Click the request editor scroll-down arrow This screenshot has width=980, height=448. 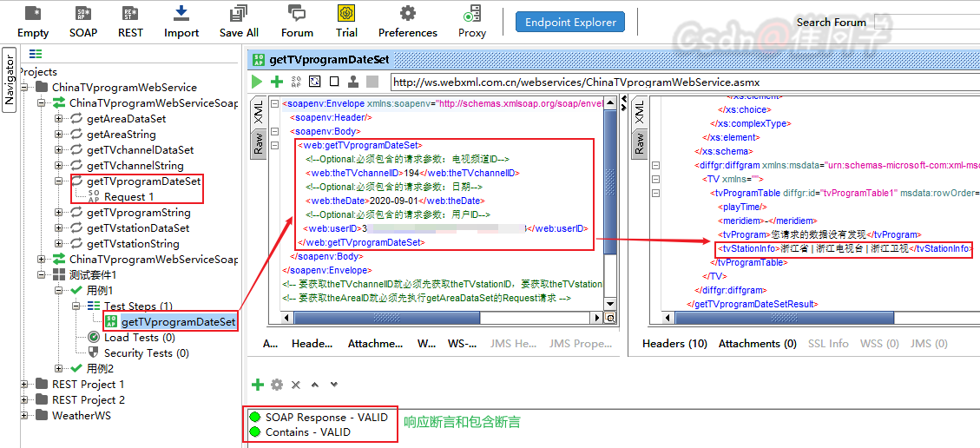coord(610,304)
